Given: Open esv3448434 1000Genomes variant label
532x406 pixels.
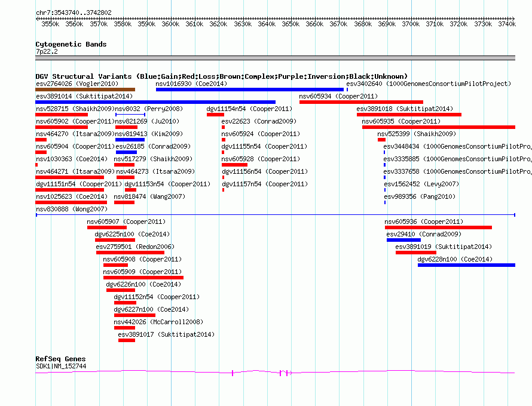Looking at the screenshot, I should (457, 146).
